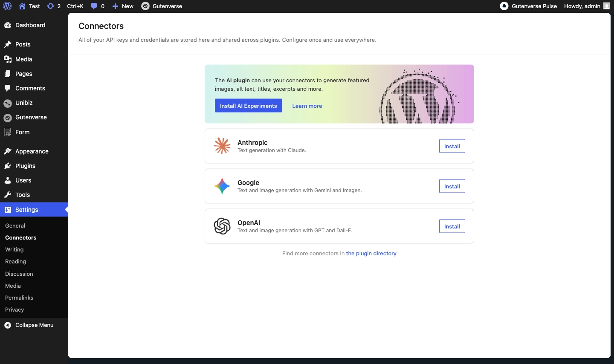Click the comments bubble icon in admin bar
The width and height of the screenshot is (614, 364).
94,6
